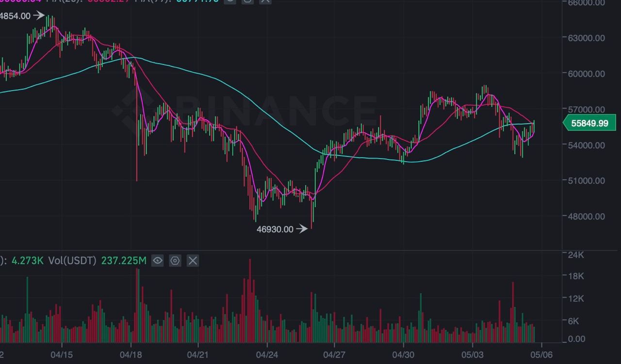Click the arrow beside the 46930.00 low marker

click(302, 229)
